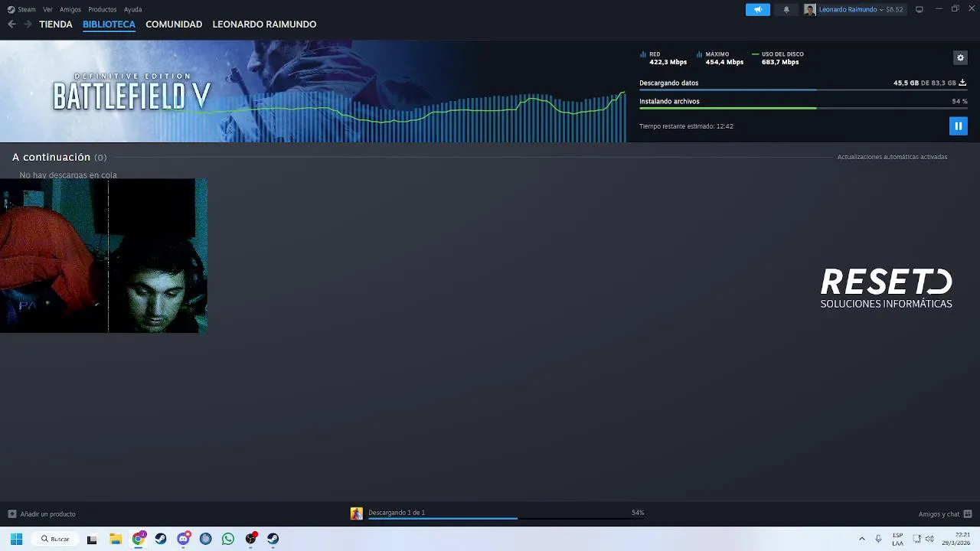The image size is (980, 551).
Task: Click the Tiempo restante estimado: 12:42 text
Action: (686, 126)
